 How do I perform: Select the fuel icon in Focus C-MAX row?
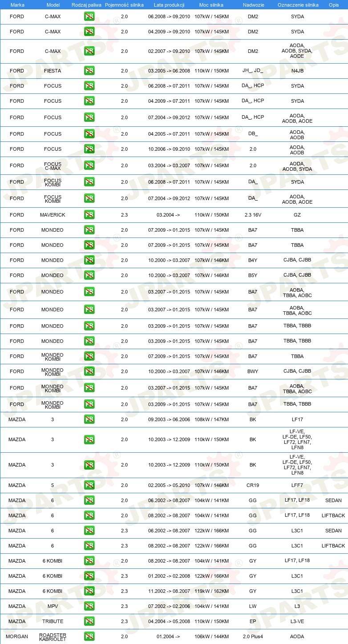89,165
